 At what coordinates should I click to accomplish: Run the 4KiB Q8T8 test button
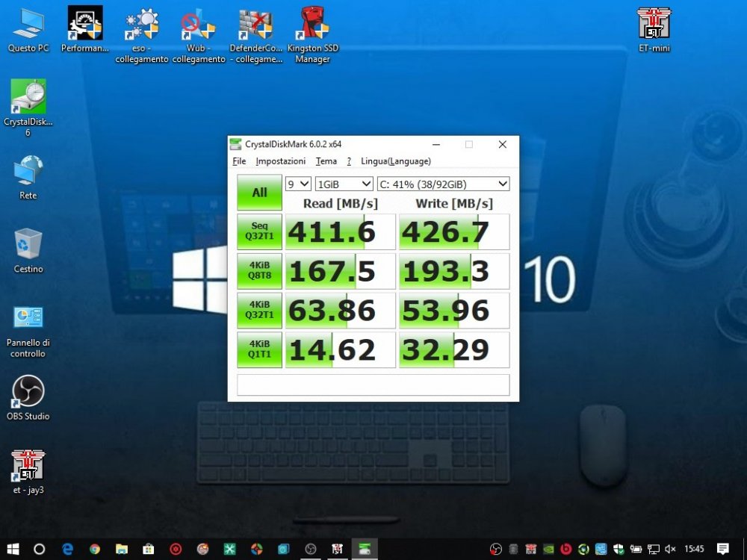[259, 271]
